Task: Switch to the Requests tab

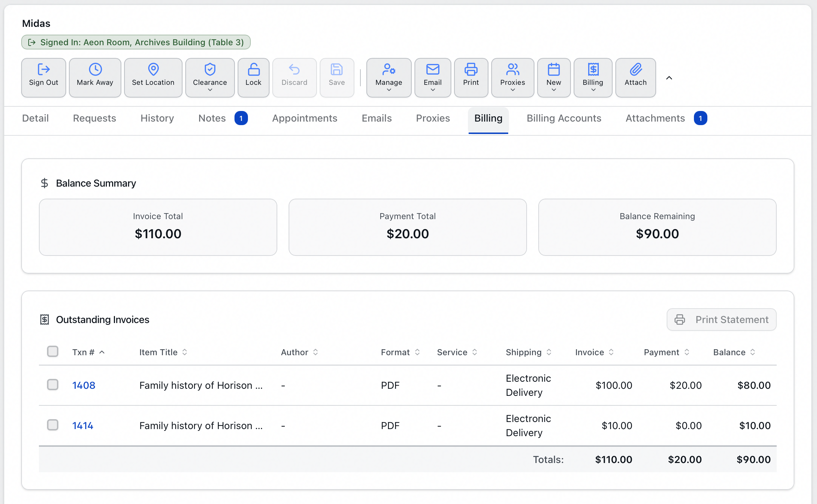Action: 94,118
